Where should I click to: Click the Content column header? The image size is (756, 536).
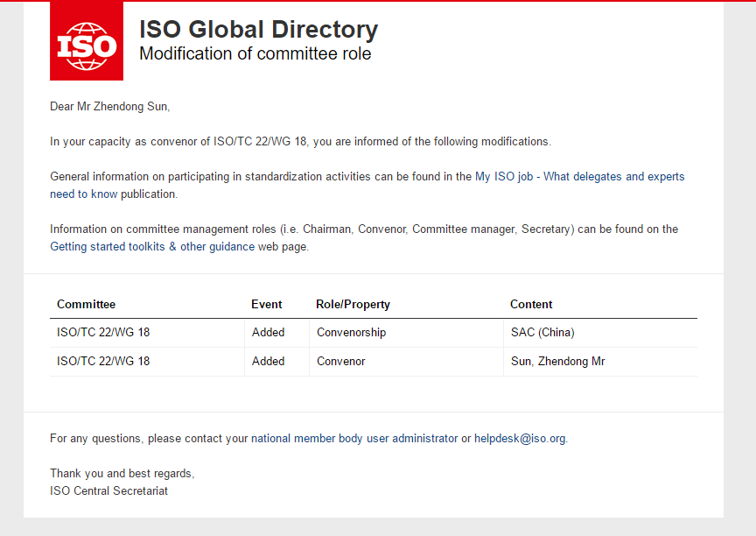531,305
